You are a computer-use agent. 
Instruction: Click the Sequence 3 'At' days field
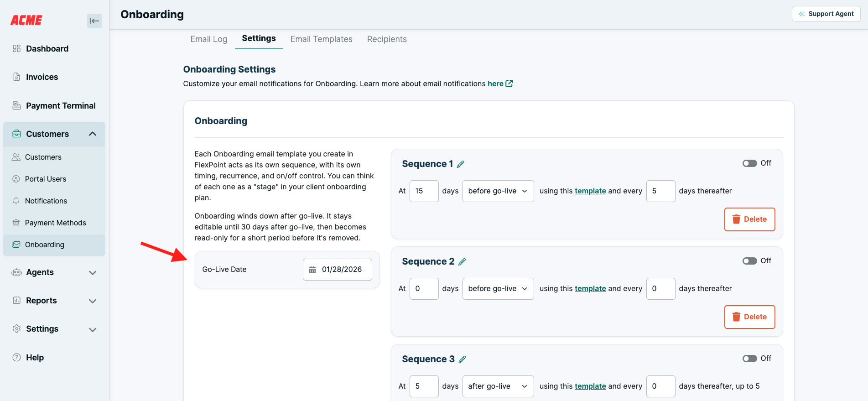tap(424, 386)
